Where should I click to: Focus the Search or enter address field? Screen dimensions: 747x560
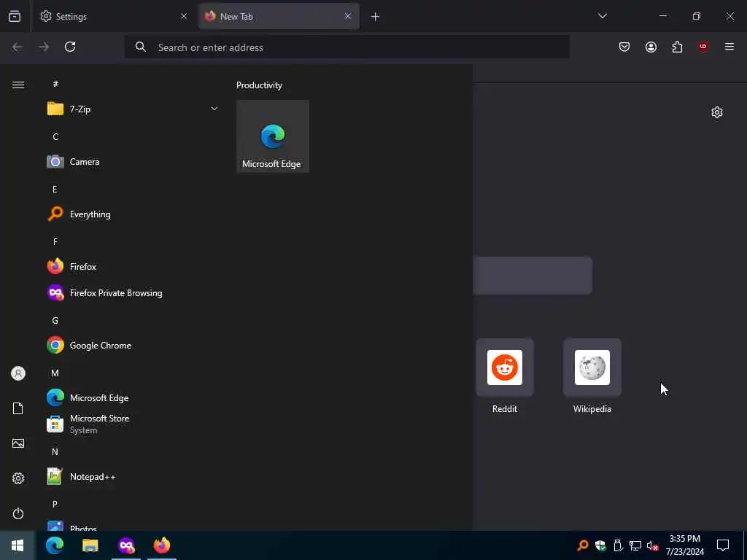click(347, 47)
